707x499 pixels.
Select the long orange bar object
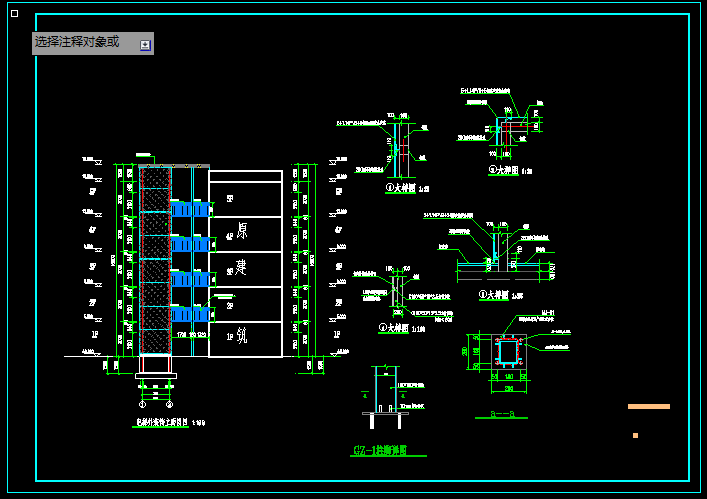[649, 407]
